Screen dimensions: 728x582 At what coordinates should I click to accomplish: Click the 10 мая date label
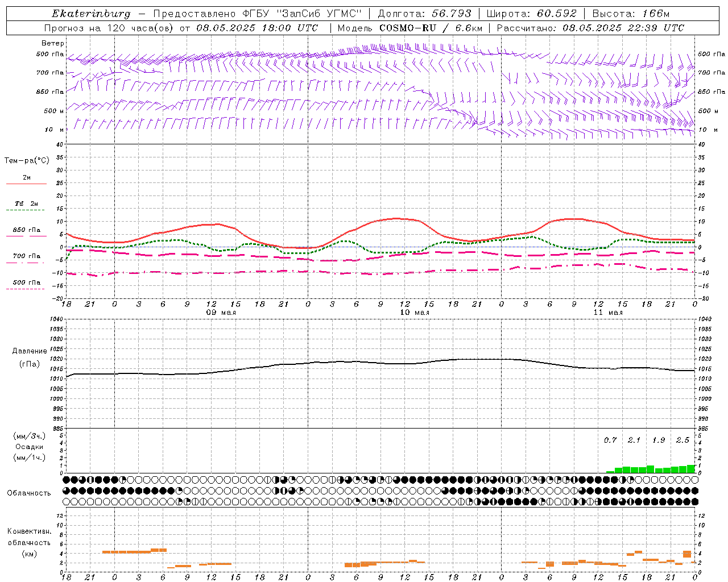click(414, 313)
